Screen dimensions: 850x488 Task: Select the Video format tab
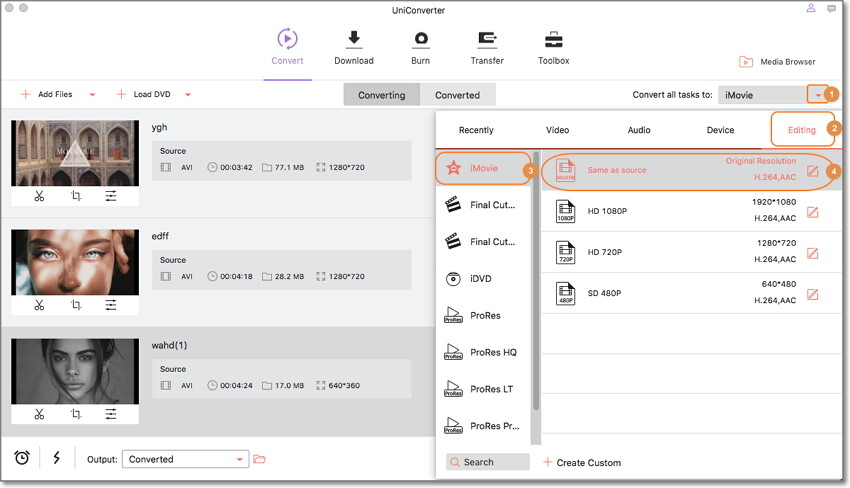click(x=557, y=130)
